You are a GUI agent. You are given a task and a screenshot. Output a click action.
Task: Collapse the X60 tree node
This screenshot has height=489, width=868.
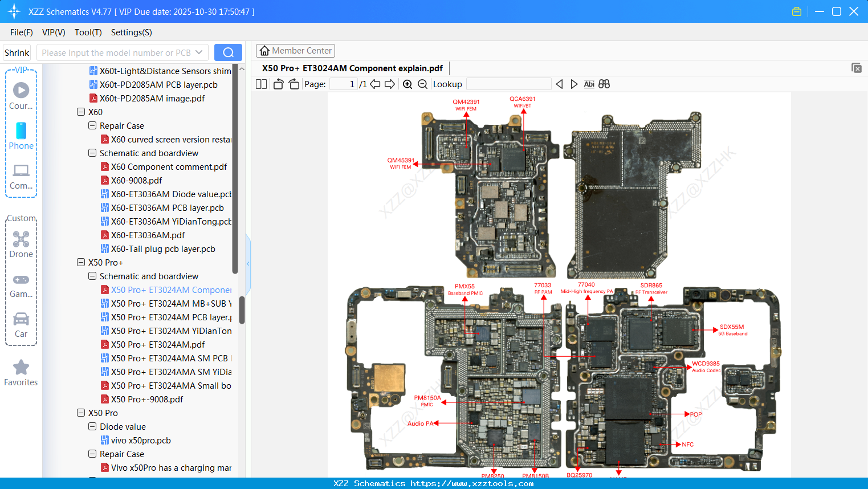point(81,112)
